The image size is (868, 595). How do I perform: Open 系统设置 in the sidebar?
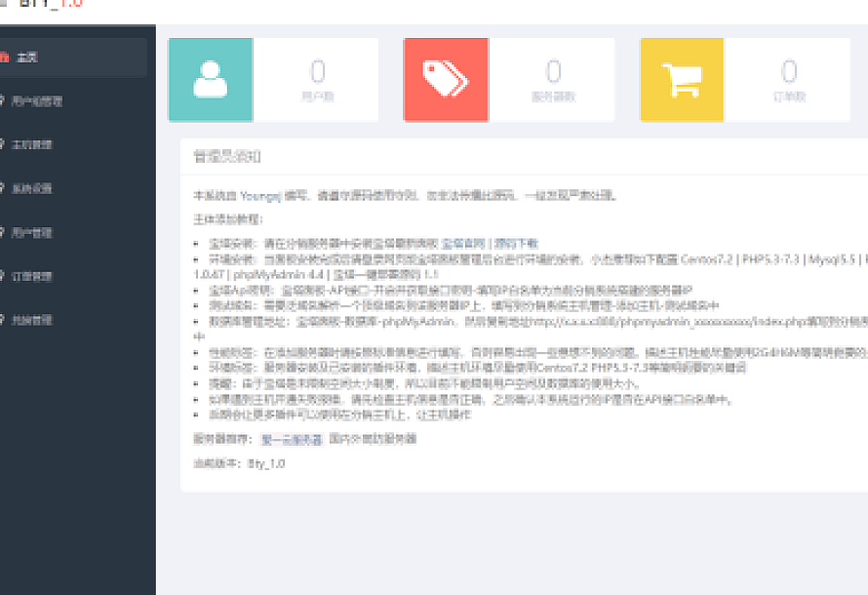31,189
